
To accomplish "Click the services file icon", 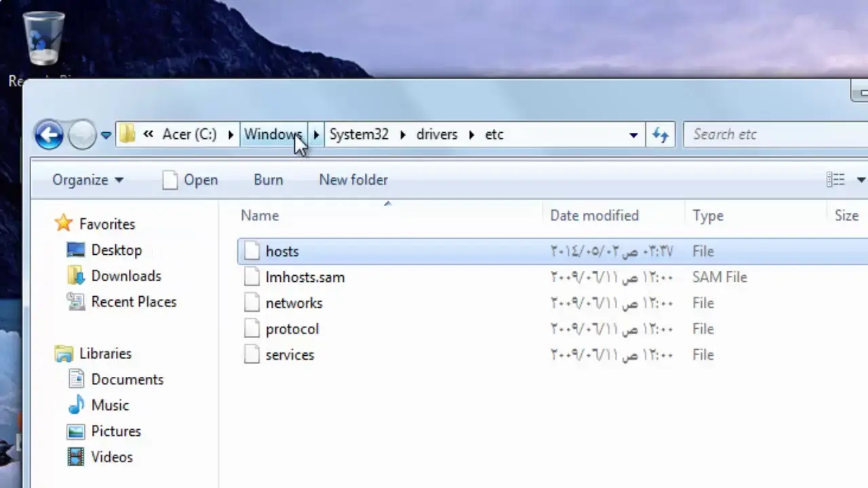I will tap(252, 354).
